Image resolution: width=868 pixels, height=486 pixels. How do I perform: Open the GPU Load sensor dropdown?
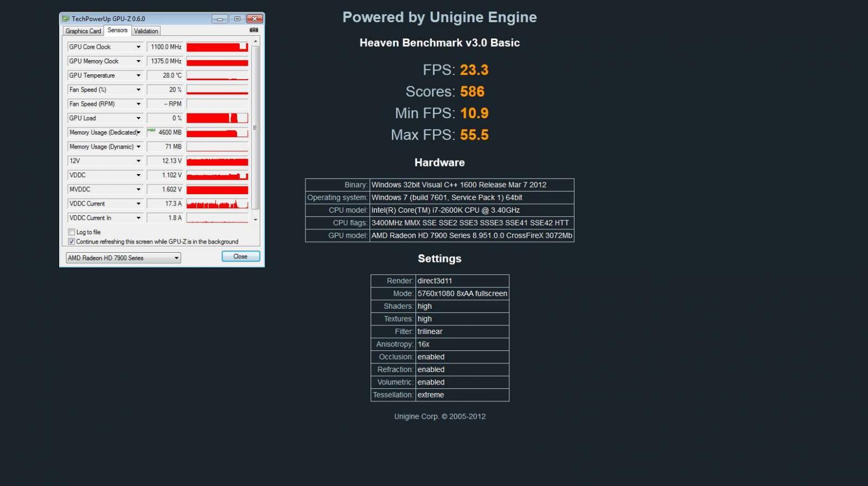click(x=138, y=118)
